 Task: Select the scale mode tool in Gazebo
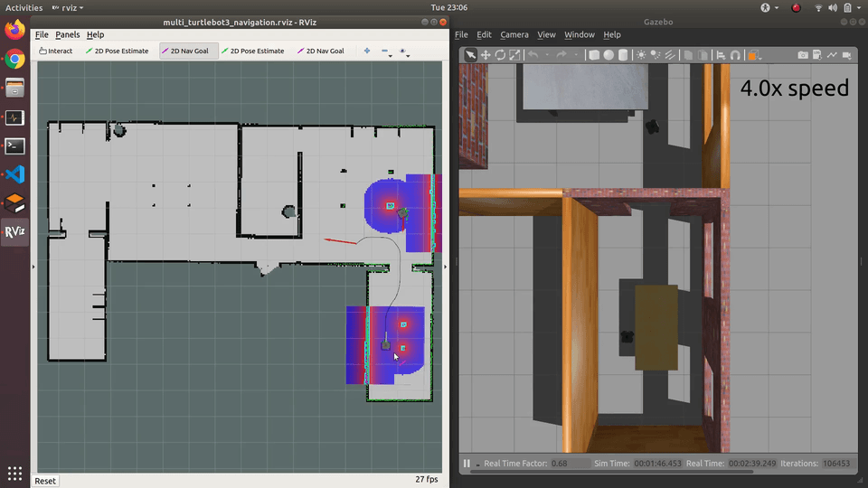click(x=514, y=55)
